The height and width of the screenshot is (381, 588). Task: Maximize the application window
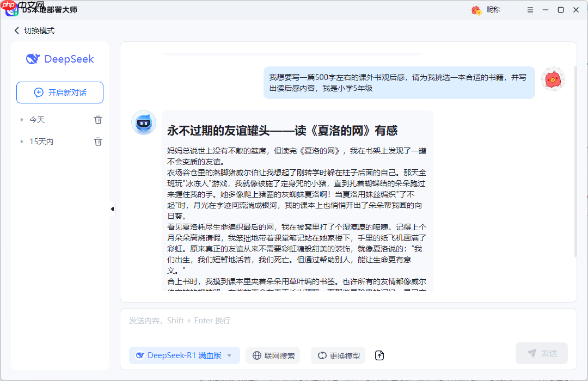click(x=561, y=10)
